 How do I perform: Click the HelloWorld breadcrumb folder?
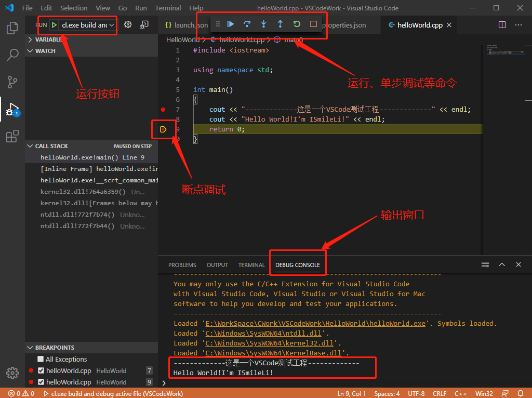click(183, 39)
